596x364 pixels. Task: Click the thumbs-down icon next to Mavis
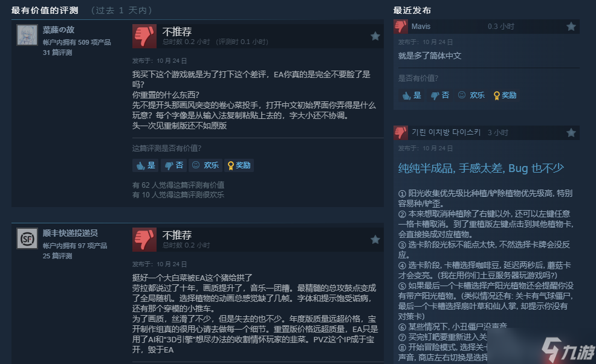(x=401, y=26)
